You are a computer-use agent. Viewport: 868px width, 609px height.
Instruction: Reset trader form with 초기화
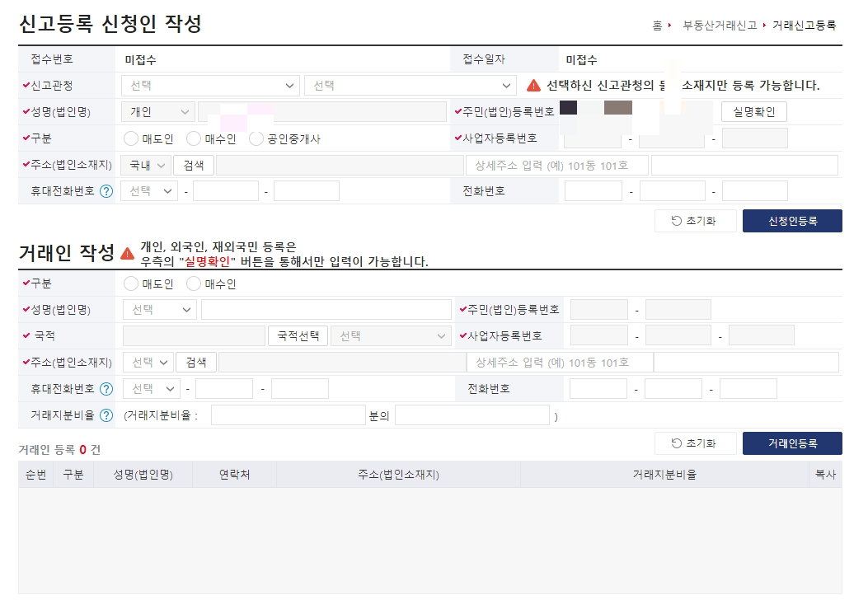tap(695, 443)
